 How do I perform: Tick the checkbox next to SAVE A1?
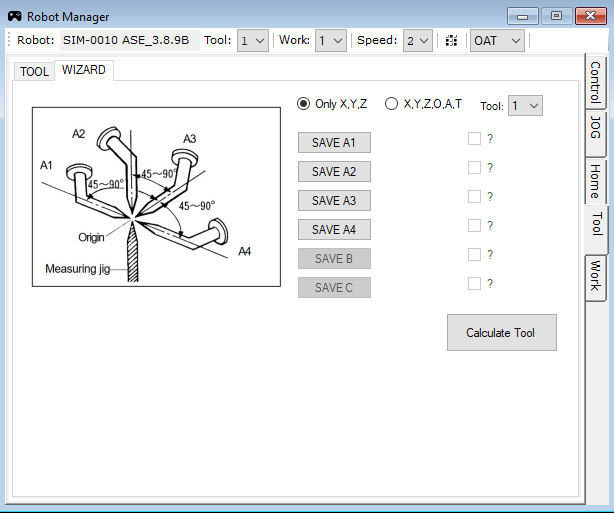click(x=474, y=139)
